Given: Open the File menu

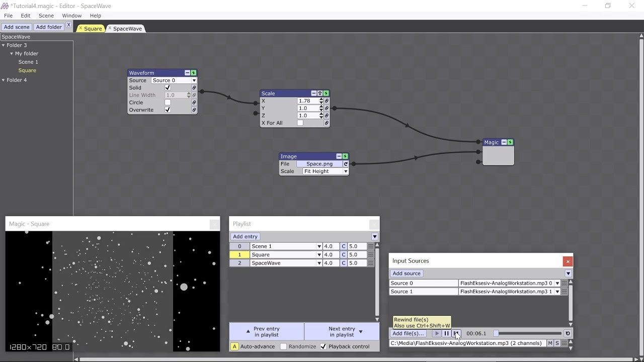Looking at the screenshot, I should (8, 16).
